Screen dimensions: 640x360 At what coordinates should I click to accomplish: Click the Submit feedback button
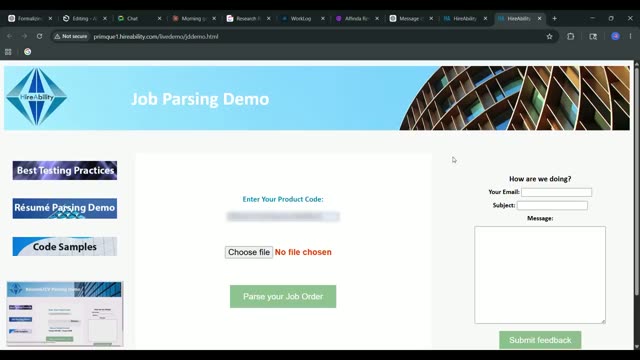pyautogui.click(x=540, y=340)
